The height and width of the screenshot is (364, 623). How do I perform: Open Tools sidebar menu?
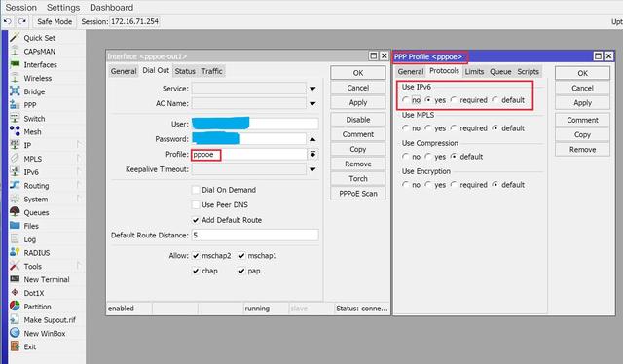pyautogui.click(x=32, y=267)
